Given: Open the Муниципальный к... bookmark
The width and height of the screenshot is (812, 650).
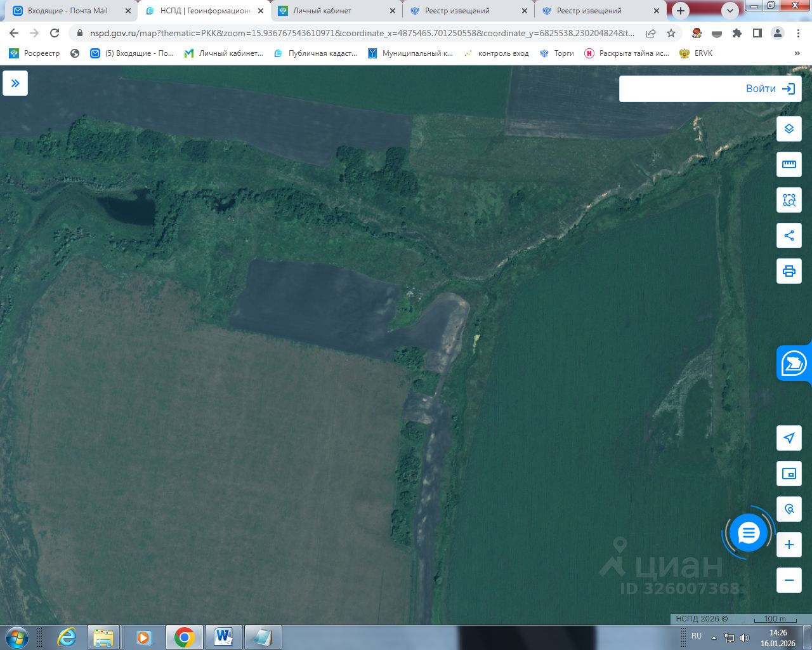Looking at the screenshot, I should point(410,53).
